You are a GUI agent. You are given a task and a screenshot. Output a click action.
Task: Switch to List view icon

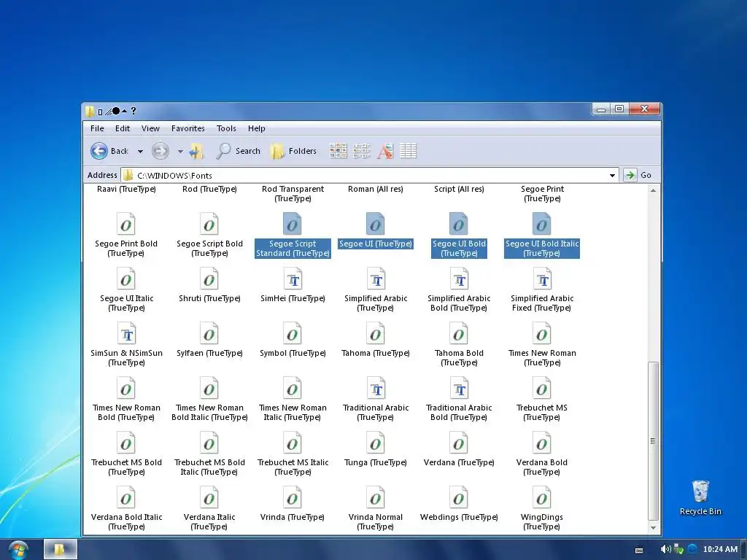point(362,151)
